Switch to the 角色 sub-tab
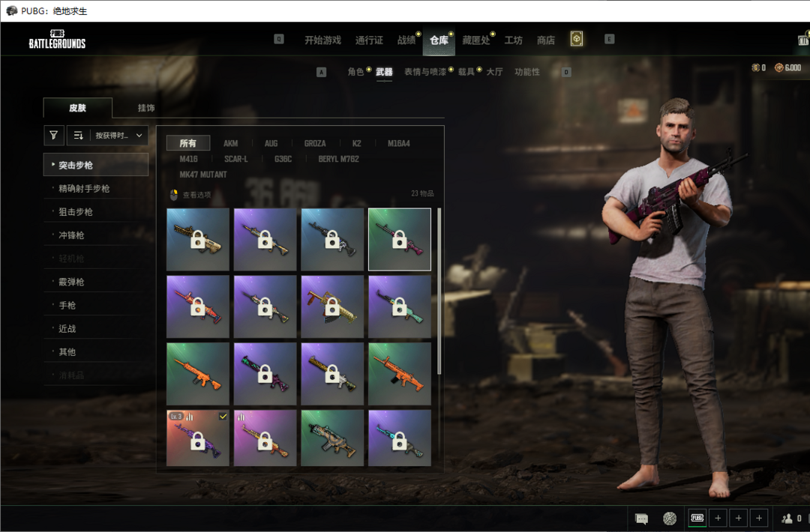This screenshot has height=532, width=810. pyautogui.click(x=355, y=72)
